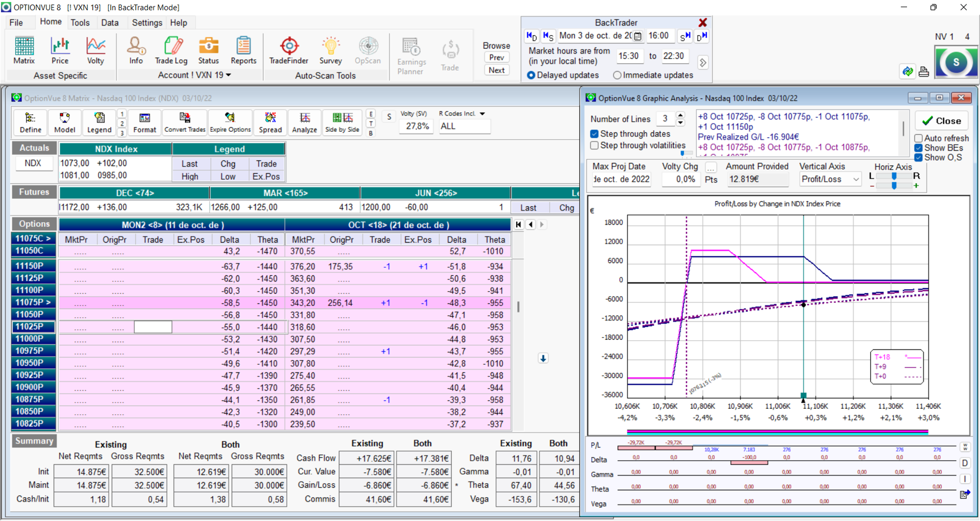
Task: Click the Browse Next button
Action: [496, 70]
